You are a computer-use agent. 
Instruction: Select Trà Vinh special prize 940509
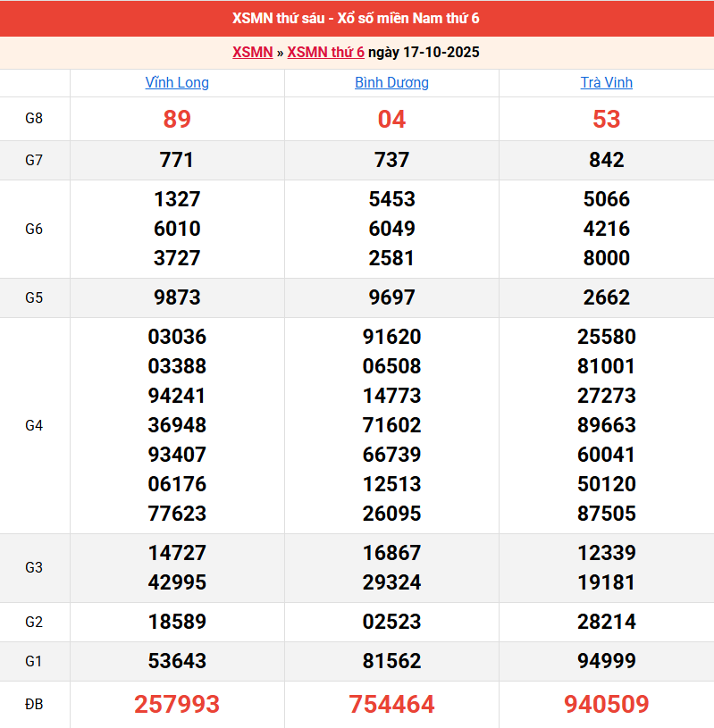[606, 705]
